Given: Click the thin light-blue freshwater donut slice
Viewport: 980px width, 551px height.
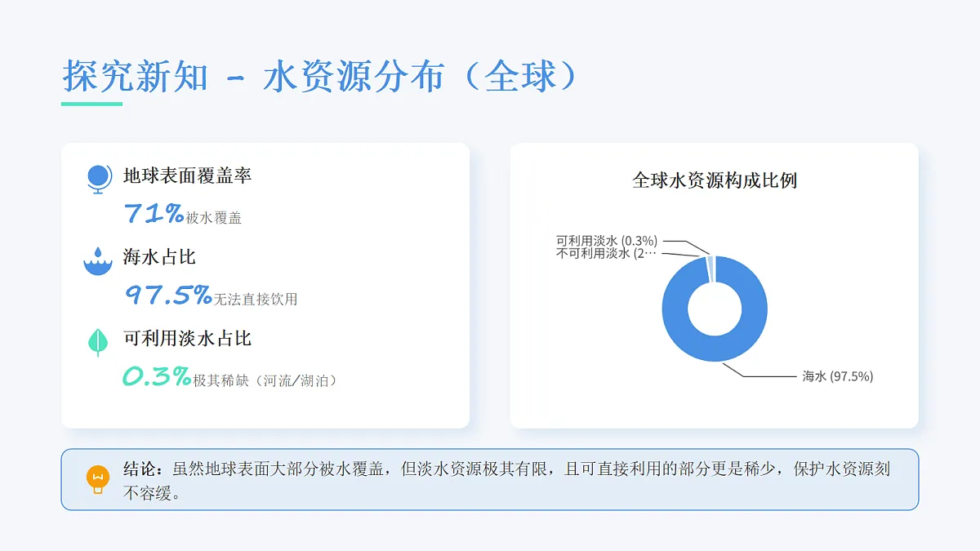Looking at the screenshot, I should tap(710, 269).
